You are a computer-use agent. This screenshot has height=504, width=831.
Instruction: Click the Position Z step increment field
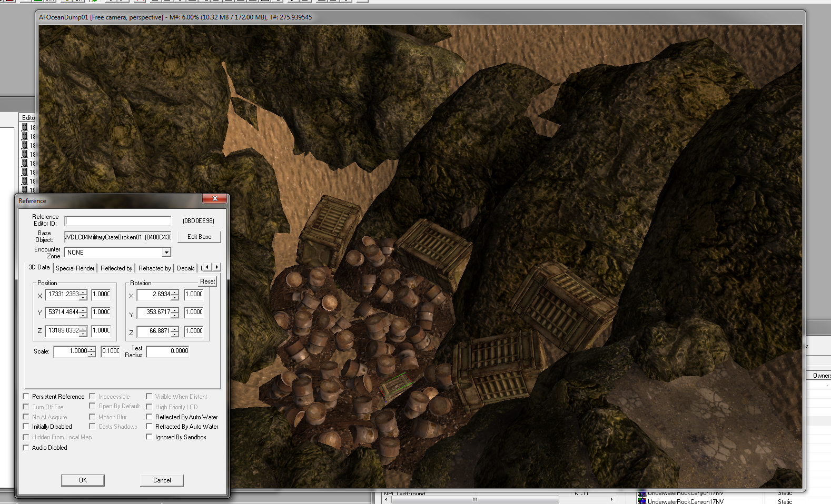tap(101, 331)
